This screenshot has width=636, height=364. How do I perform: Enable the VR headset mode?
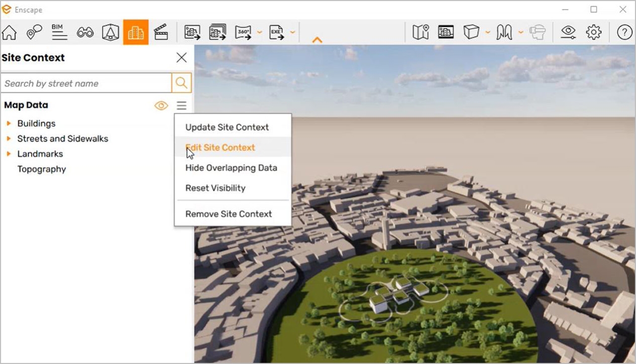[x=538, y=32]
